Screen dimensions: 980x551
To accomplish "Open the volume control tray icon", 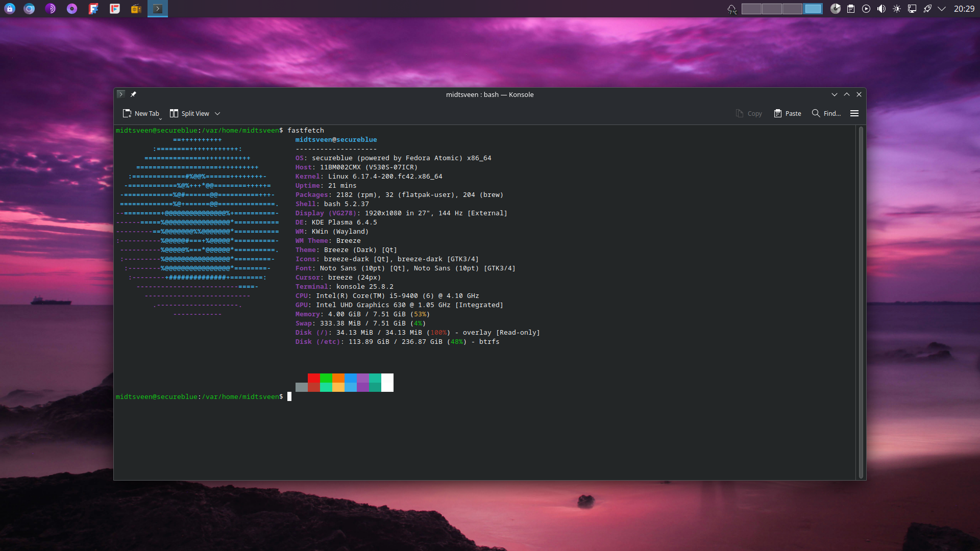I will click(x=881, y=9).
